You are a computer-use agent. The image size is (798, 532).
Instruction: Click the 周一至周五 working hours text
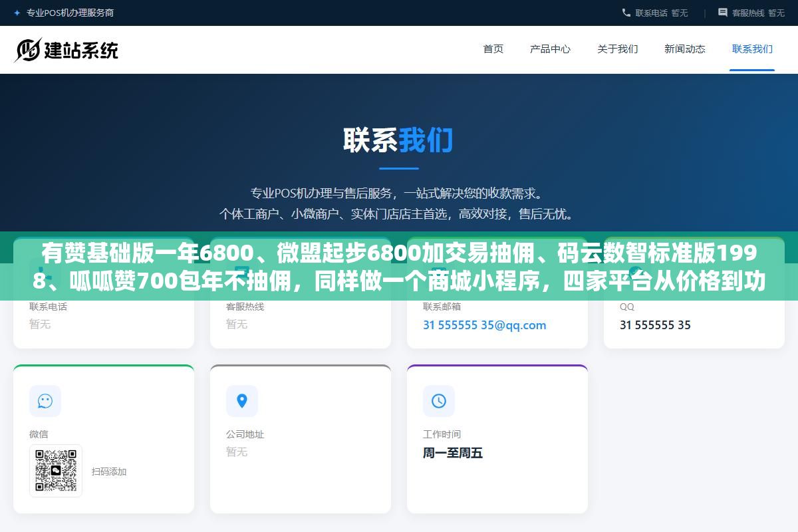[x=453, y=453]
